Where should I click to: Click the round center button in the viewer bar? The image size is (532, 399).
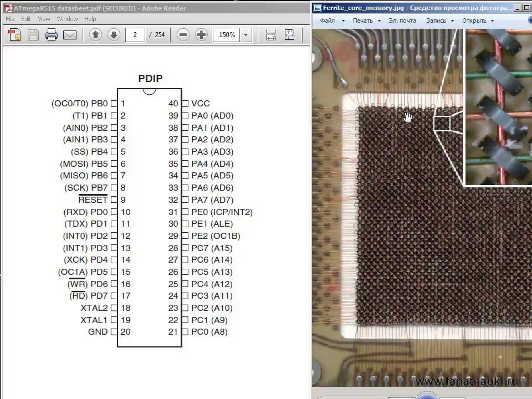(x=427, y=395)
